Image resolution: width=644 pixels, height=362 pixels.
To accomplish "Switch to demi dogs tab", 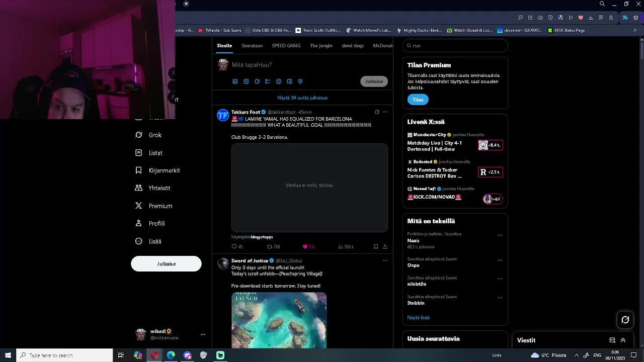I will tap(353, 46).
